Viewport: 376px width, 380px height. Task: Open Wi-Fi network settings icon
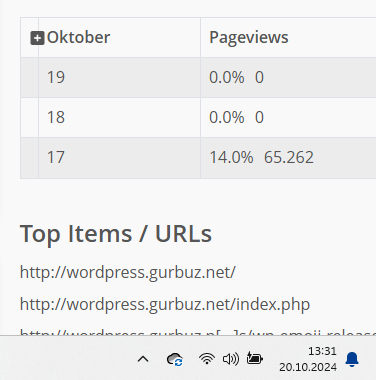tap(207, 359)
